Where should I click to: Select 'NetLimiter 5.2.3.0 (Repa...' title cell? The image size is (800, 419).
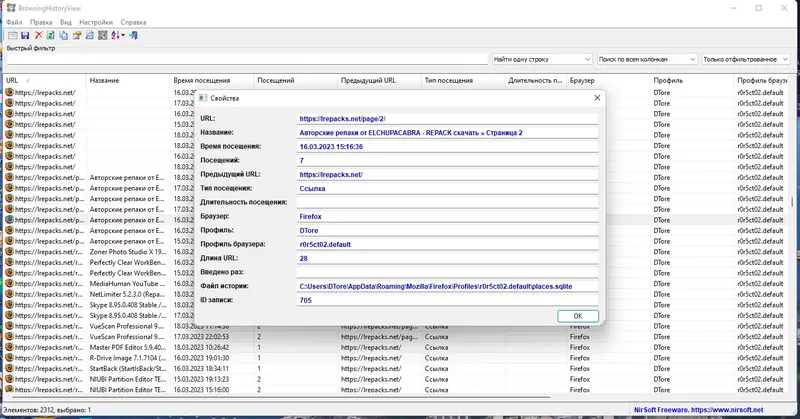[128, 294]
